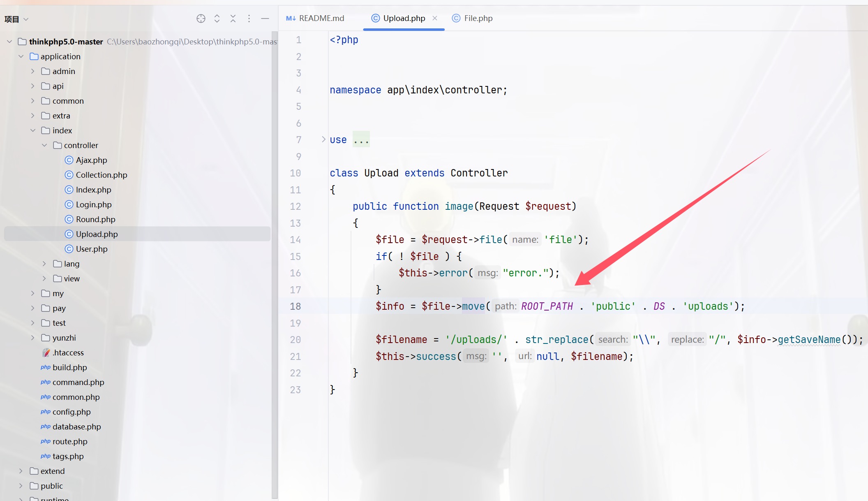The width and height of the screenshot is (868, 501).
Task: Click the collapse all tree icon
Action: [233, 19]
